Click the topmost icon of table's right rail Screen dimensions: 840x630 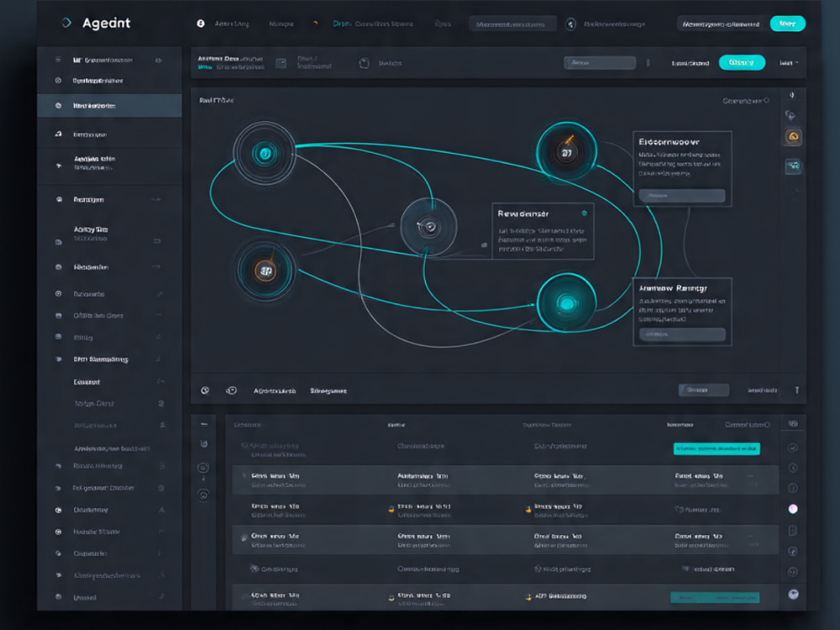(793, 423)
